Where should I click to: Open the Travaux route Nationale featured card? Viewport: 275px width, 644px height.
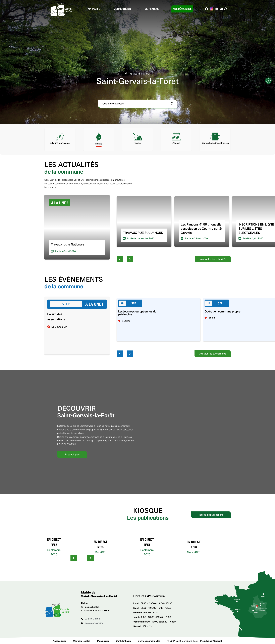click(77, 227)
